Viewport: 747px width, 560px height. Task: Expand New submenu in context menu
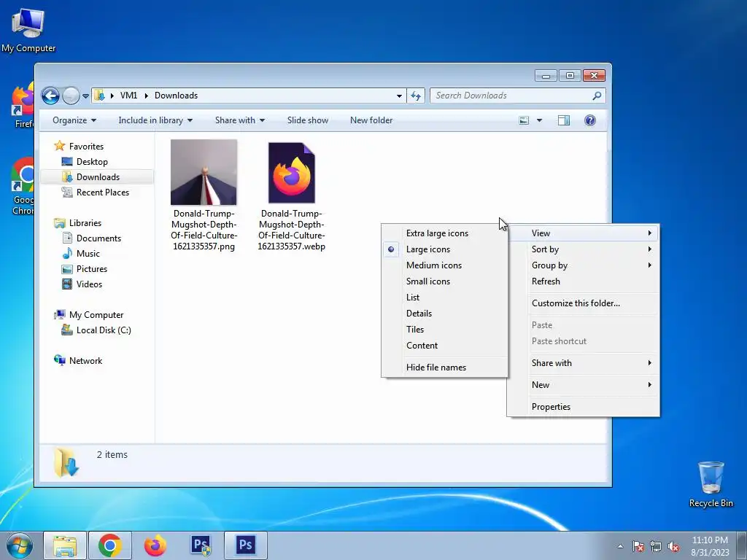point(583,385)
